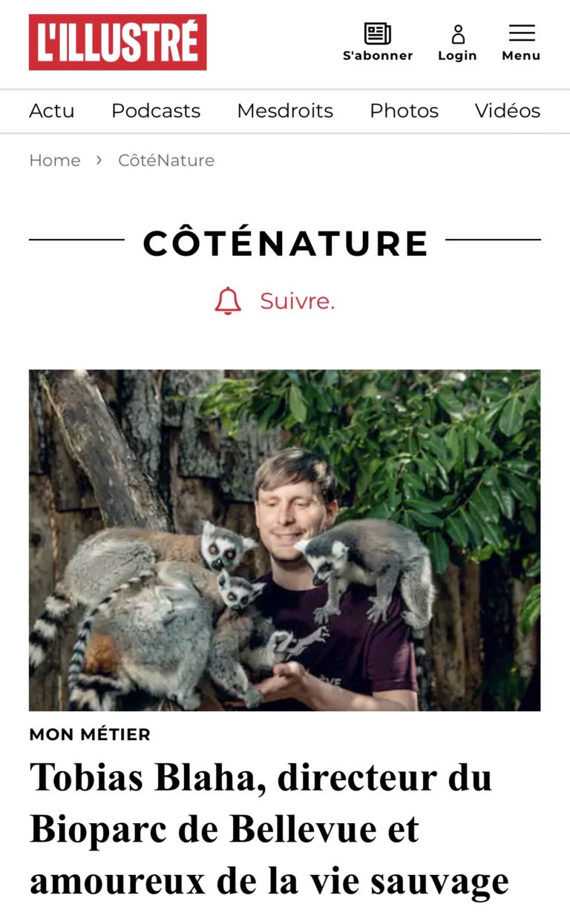Screen dimensions: 570x924
Task: Click the L'ILLUSTRÉ red logo
Action: pos(118,42)
